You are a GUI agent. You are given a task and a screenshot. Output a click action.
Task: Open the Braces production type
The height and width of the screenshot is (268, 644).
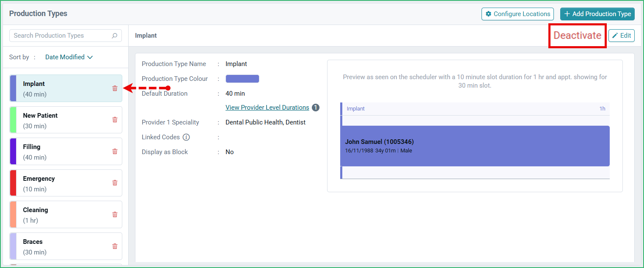[66, 246]
